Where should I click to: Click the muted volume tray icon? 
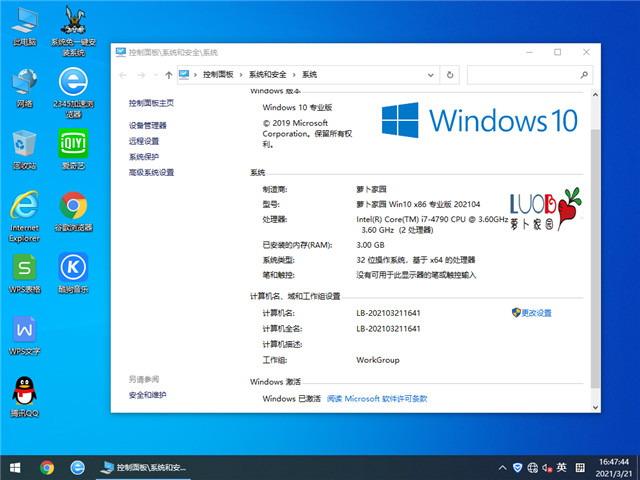click(x=547, y=468)
